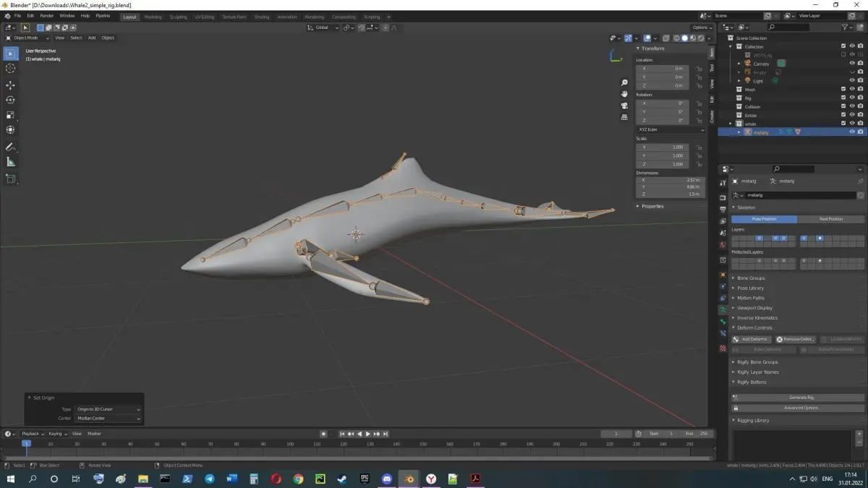Select the Cursor tool in left toolbar
The width and height of the screenshot is (868, 488).
(10, 69)
